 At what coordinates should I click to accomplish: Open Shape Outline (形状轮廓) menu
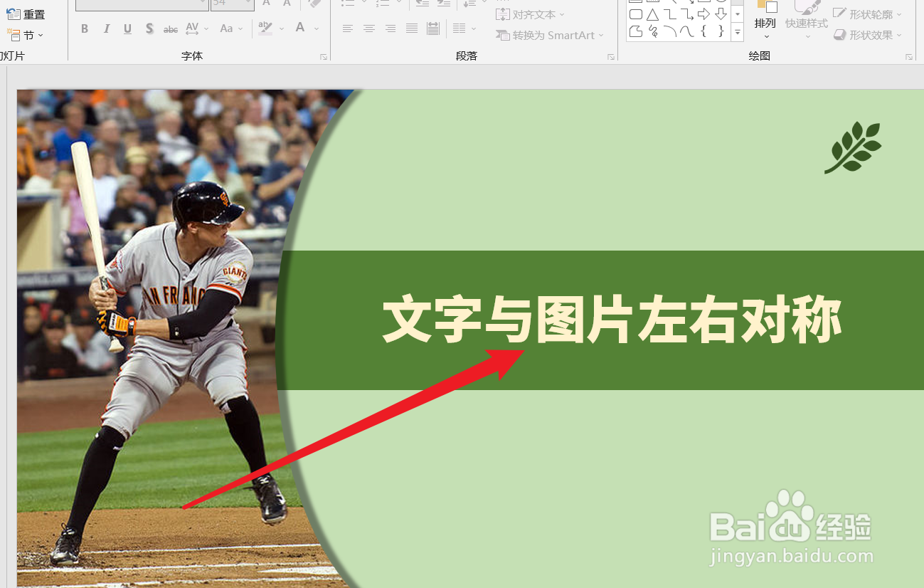pyautogui.click(x=867, y=14)
